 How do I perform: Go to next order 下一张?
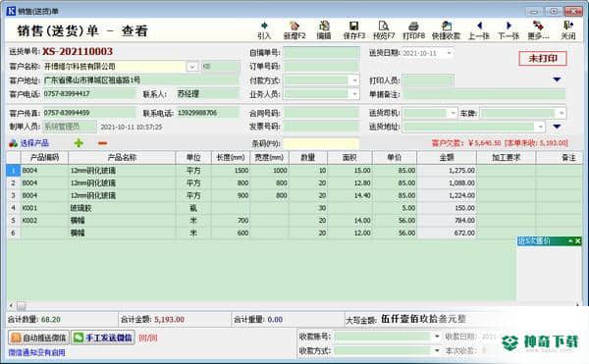pos(509,30)
